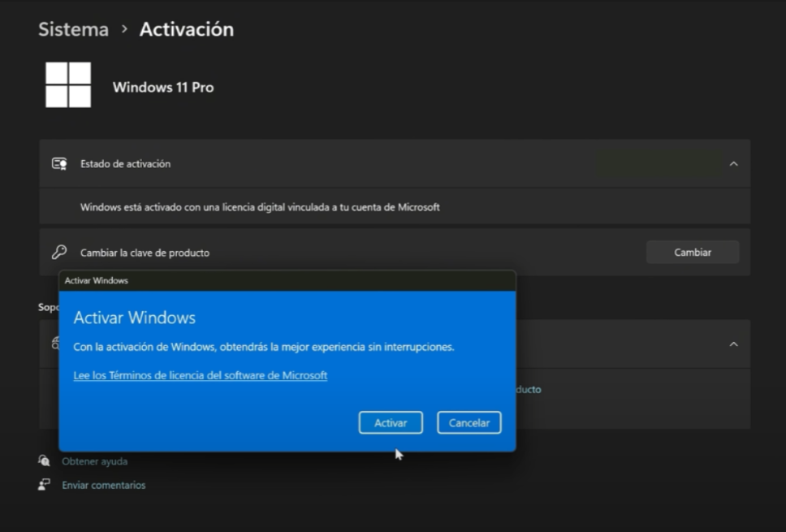Open the Microsoft software license terms link
Viewport: 786px width, 532px height.
coord(200,375)
